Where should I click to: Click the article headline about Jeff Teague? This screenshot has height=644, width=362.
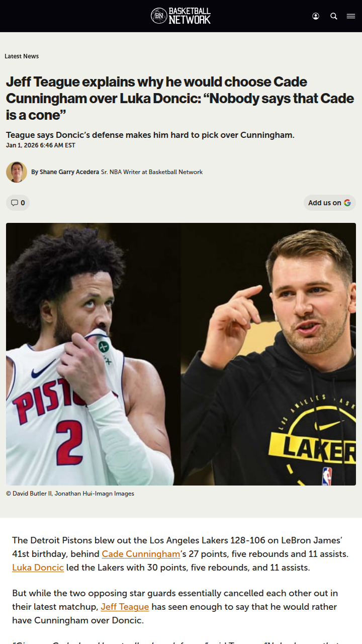[x=180, y=98]
